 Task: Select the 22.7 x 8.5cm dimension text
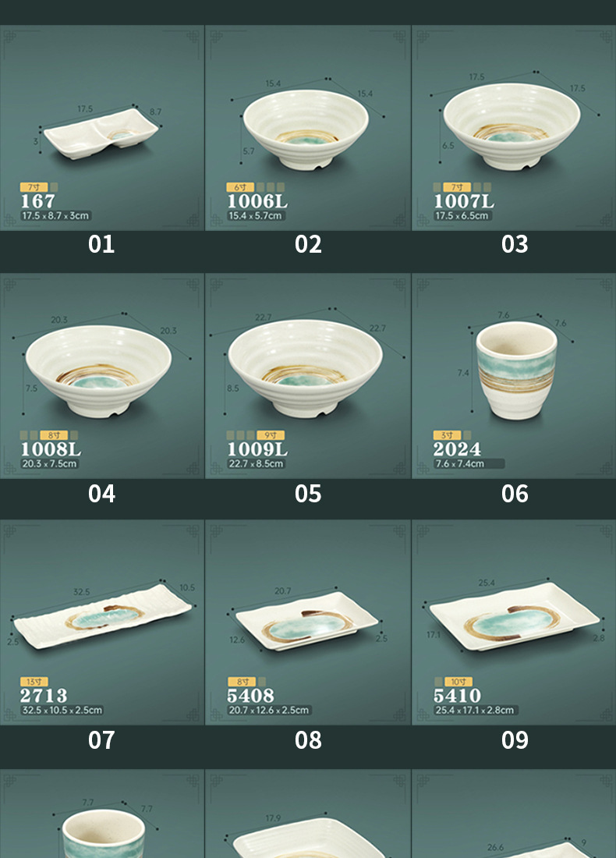tap(256, 463)
